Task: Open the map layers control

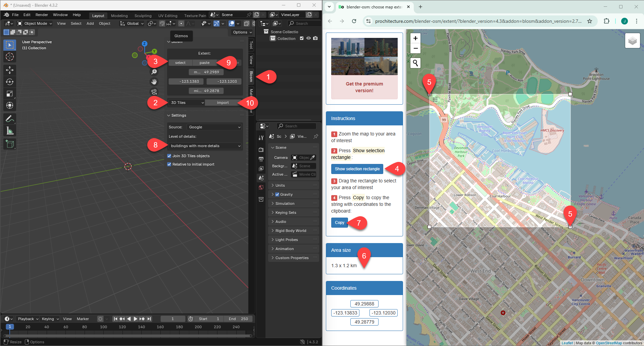Action: pyautogui.click(x=633, y=41)
